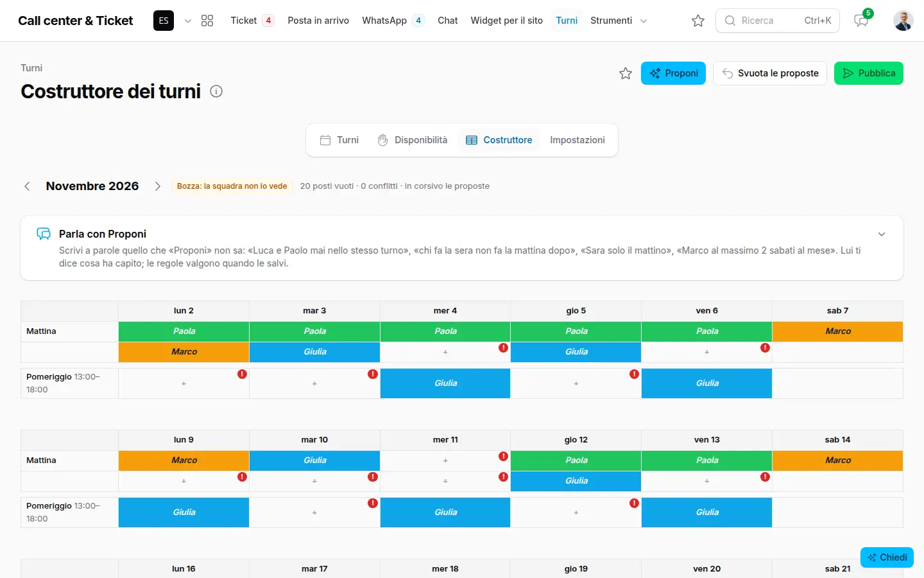Expand the workspace switcher chevron
The width and height of the screenshot is (924, 578).
tap(188, 21)
